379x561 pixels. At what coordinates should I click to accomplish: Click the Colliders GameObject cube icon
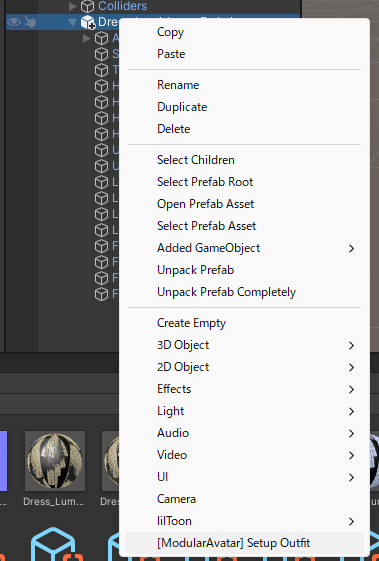[87, 6]
